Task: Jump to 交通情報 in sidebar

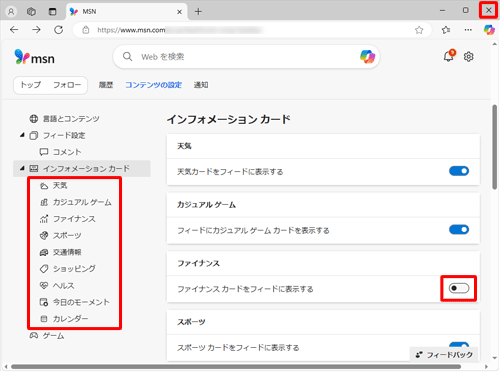Action: [60, 252]
